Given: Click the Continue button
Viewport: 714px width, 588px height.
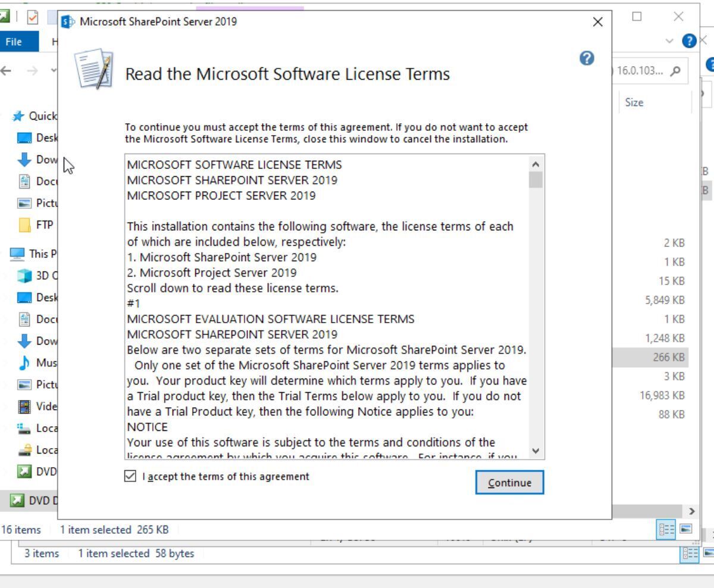Looking at the screenshot, I should point(509,483).
